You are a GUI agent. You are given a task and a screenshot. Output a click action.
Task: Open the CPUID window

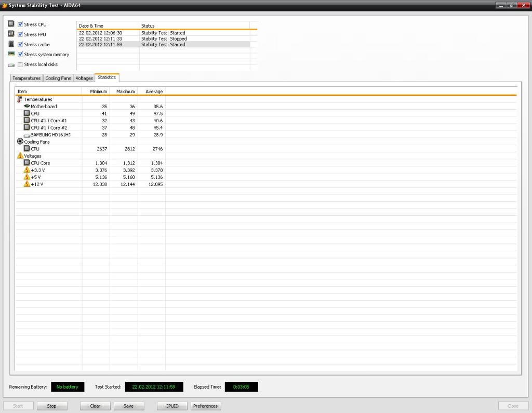172,406
